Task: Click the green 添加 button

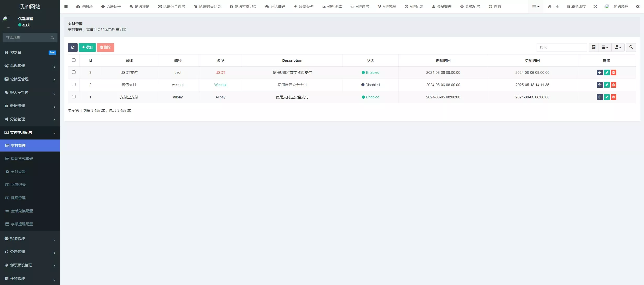Action: tap(87, 47)
